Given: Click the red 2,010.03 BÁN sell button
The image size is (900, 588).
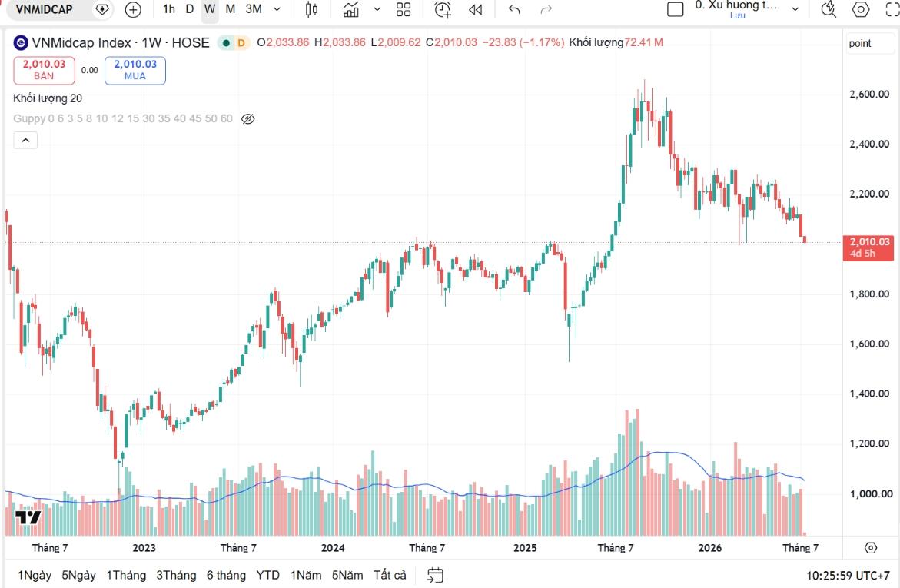Looking at the screenshot, I should pos(45,70).
